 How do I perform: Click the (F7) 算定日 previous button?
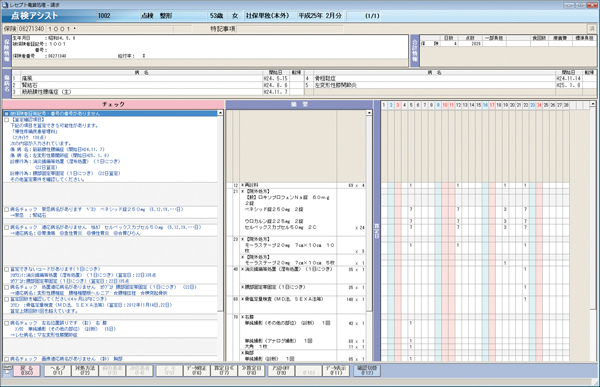click(224, 370)
